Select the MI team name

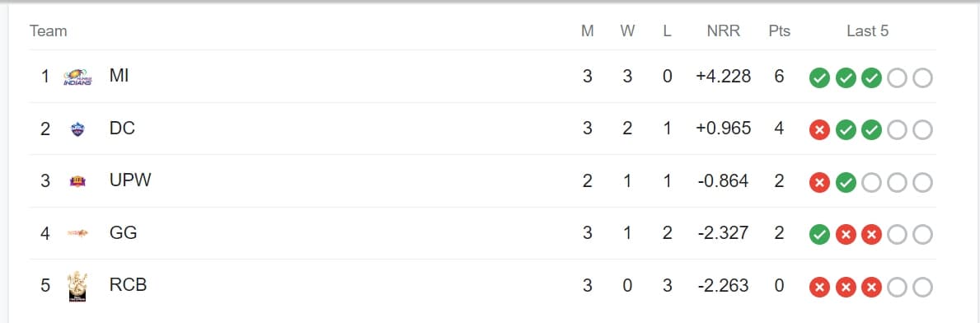click(x=119, y=77)
